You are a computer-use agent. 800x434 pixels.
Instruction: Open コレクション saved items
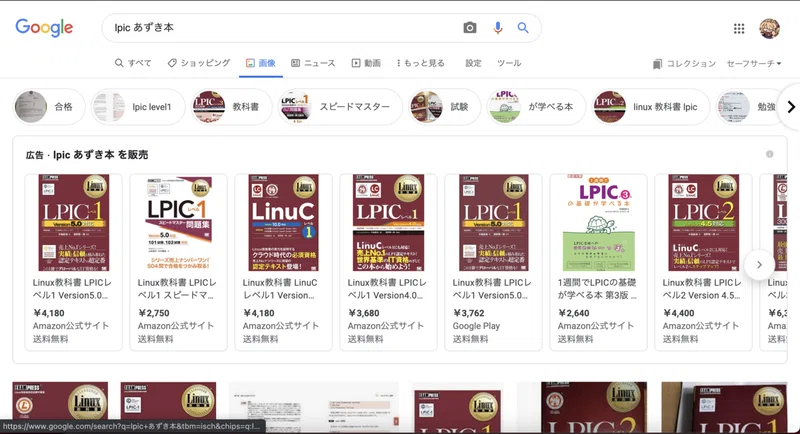pyautogui.click(x=684, y=64)
